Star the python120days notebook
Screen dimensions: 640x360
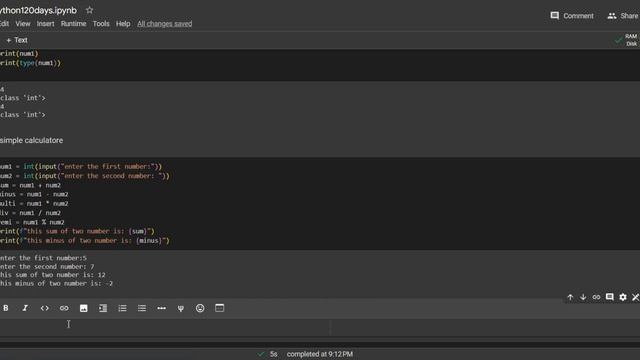[89, 10]
